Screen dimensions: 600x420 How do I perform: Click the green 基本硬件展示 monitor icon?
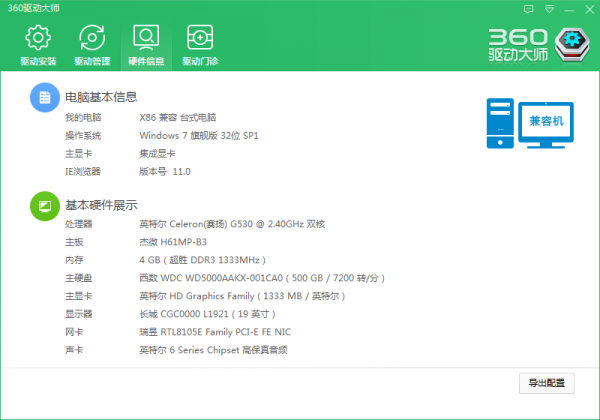coord(45,206)
